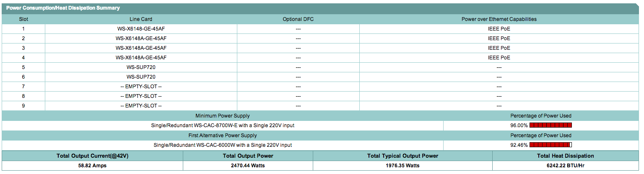Select the Power Consumption/Heat Dissipation Summary title
Screen dimensions: 644x174
tap(63, 8)
